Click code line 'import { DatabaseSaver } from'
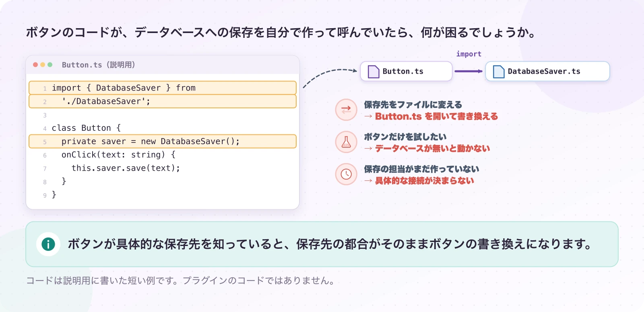Image resolution: width=644 pixels, height=312 pixels. tap(163, 88)
